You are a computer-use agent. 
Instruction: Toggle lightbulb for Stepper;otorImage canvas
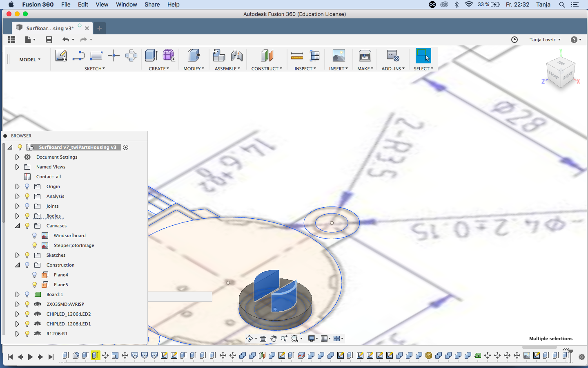(x=35, y=245)
